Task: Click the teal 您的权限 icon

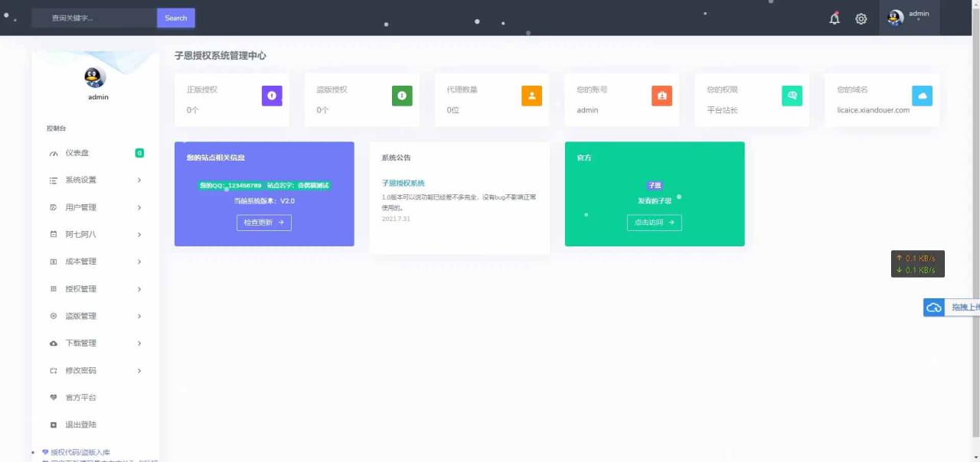Action: click(792, 96)
